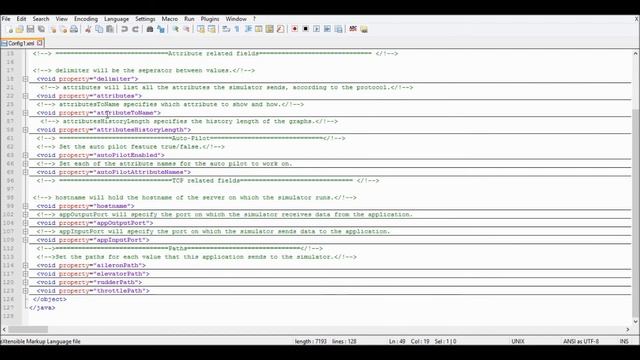The width and height of the screenshot is (640, 360).
Task: Expand the aileronPath fold marker
Action: [x=25, y=265]
